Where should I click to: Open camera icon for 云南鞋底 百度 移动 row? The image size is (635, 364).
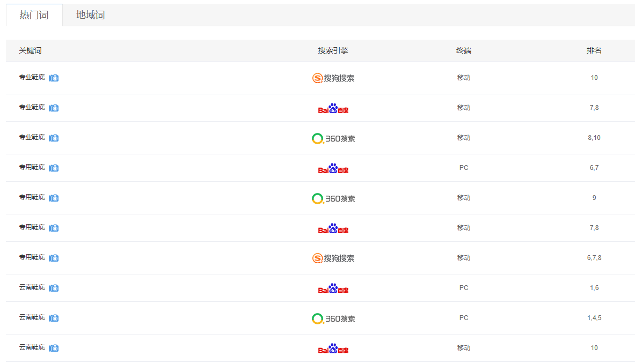[x=54, y=348]
